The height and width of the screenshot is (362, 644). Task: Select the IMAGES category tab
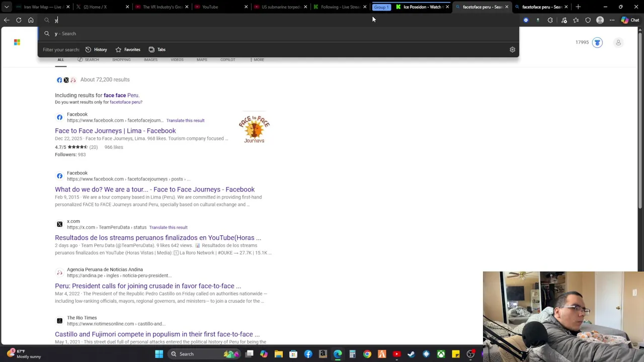pos(150,60)
